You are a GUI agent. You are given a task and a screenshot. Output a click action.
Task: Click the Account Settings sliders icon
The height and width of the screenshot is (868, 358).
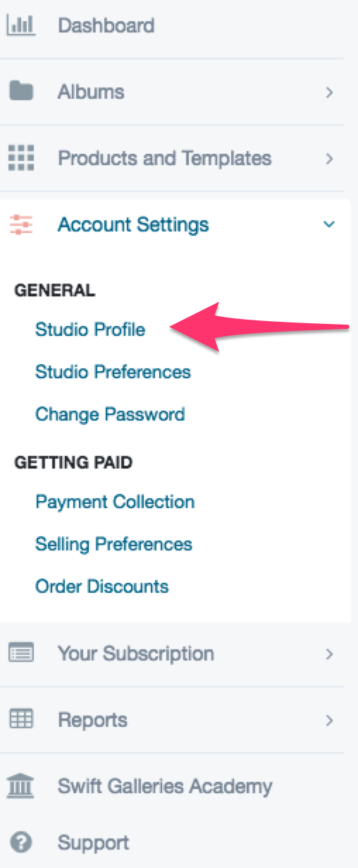point(20,224)
